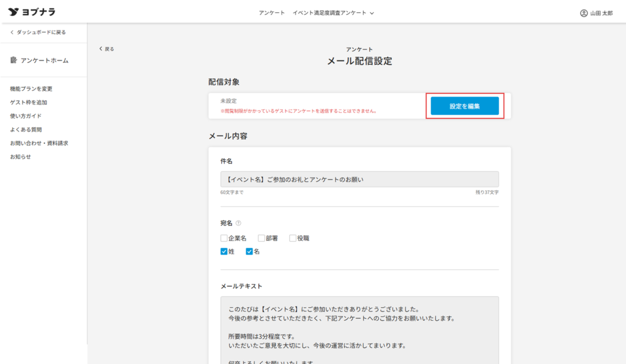Click the 件名 subject input field
The height and width of the screenshot is (364, 626).
coord(359,180)
